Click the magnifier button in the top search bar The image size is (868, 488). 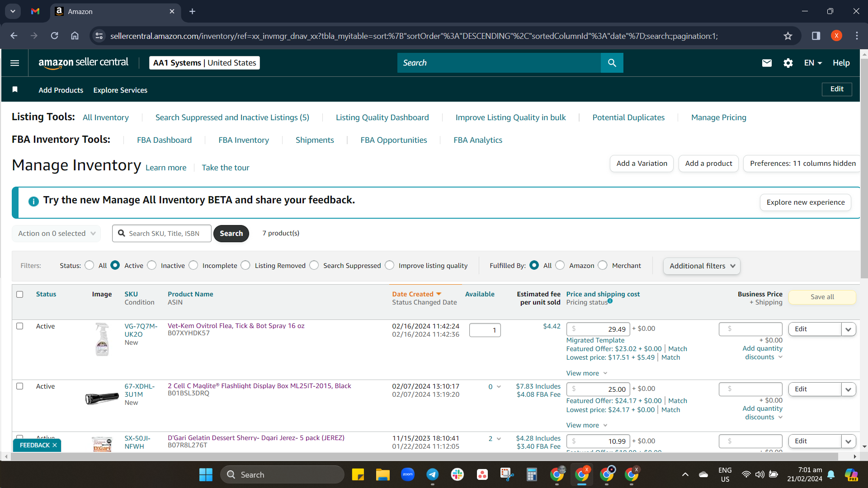[612, 63]
